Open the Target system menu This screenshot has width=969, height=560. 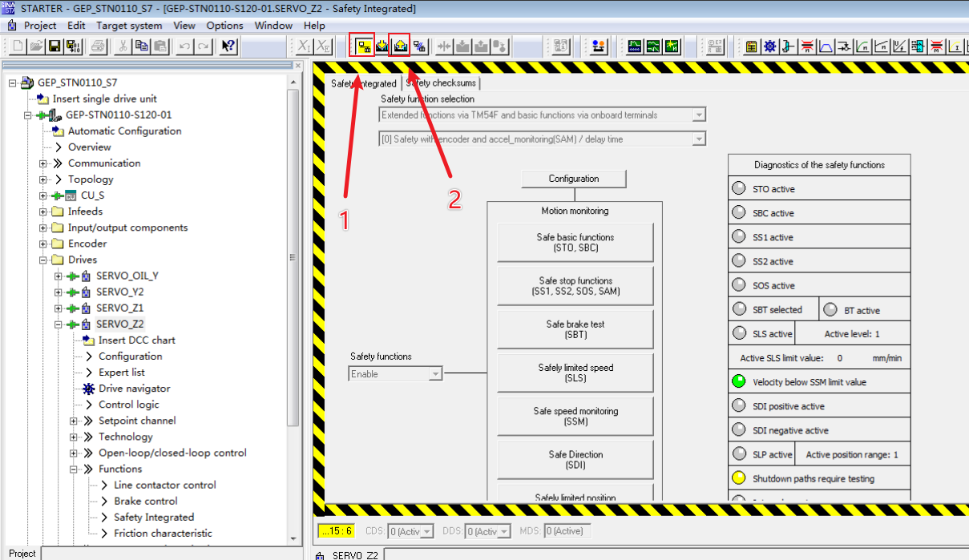tap(129, 25)
